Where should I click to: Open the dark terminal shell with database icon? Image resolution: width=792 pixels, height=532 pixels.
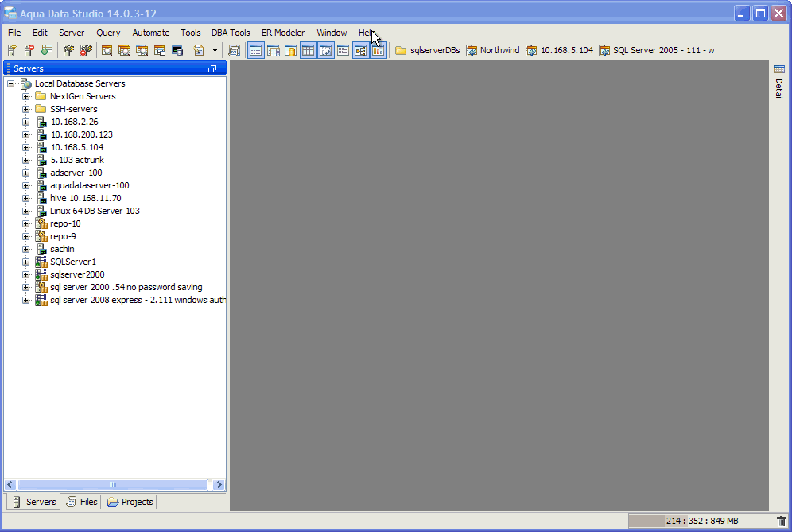(x=177, y=50)
